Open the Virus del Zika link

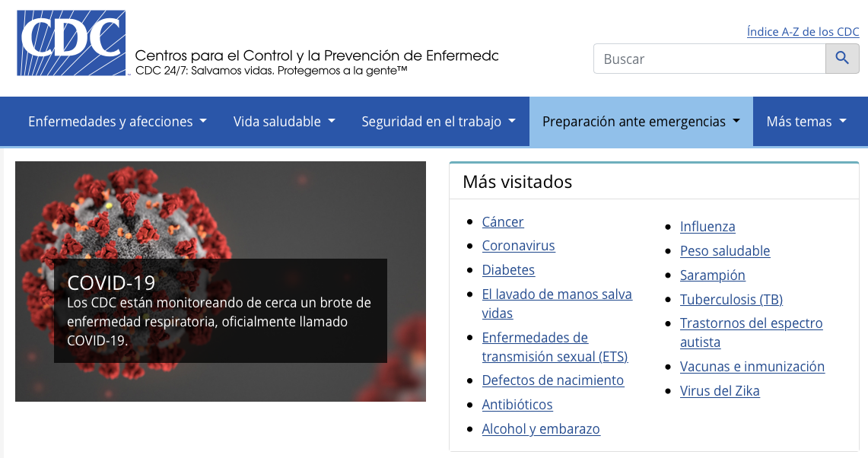tap(720, 390)
